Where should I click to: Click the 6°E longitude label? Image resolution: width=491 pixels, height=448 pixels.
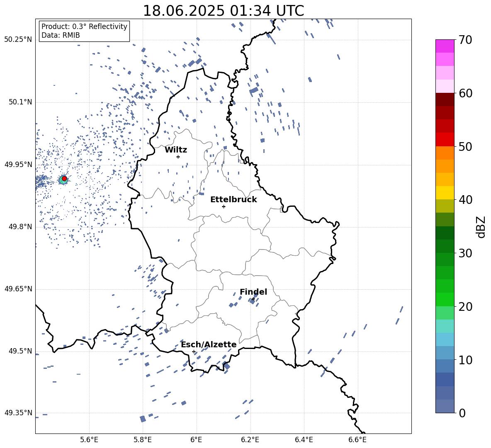(x=196, y=440)
